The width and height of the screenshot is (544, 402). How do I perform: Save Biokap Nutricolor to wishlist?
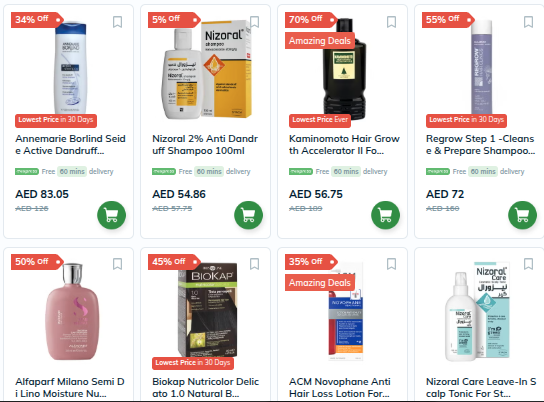(254, 264)
